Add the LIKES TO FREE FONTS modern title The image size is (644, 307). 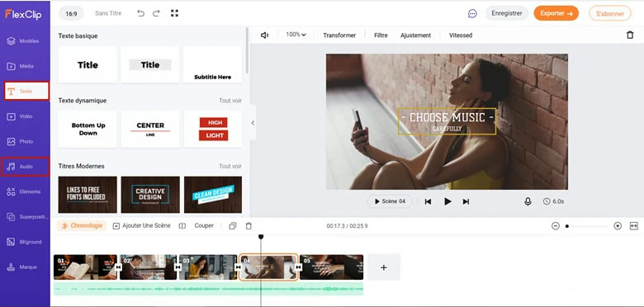click(x=88, y=195)
